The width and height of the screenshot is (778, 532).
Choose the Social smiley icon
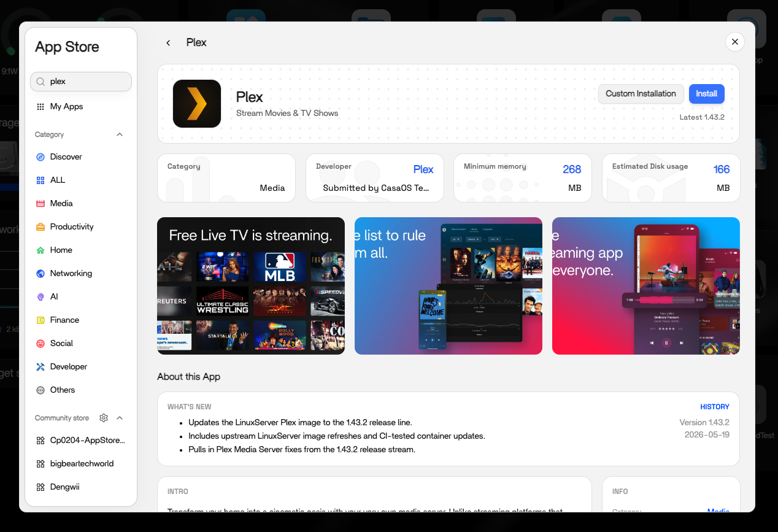[x=40, y=344]
